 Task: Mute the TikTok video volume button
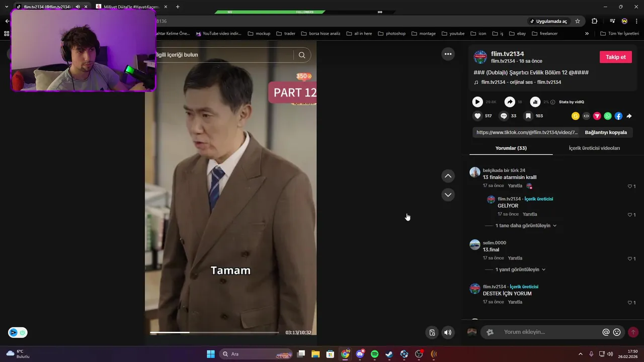point(447,332)
